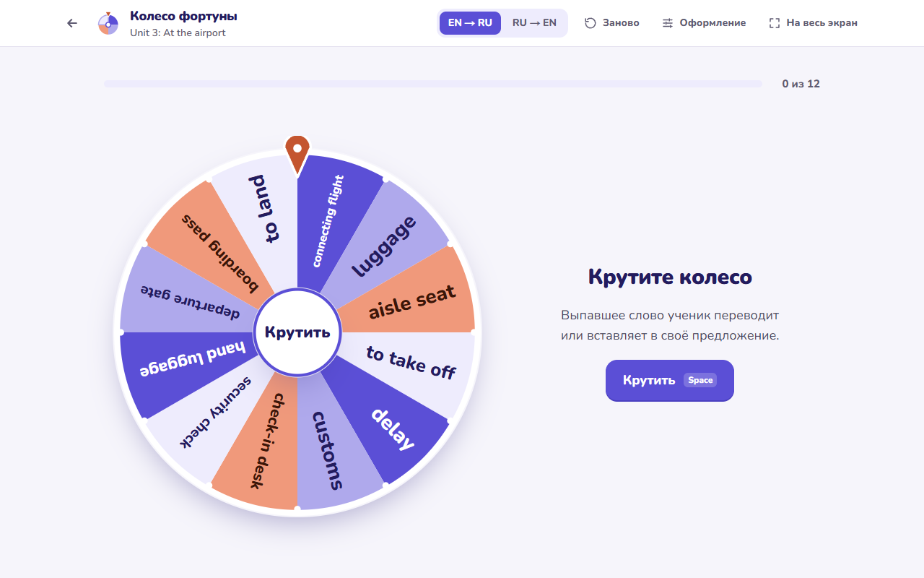Click the 'Крутите колесо' heading
Image resolution: width=924 pixels, height=578 pixels.
coord(670,277)
